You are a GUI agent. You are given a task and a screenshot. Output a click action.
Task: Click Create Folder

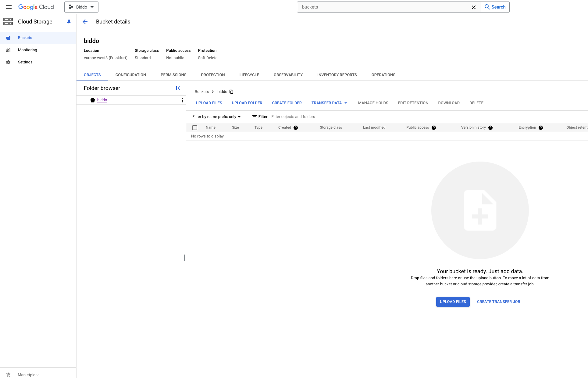(287, 103)
